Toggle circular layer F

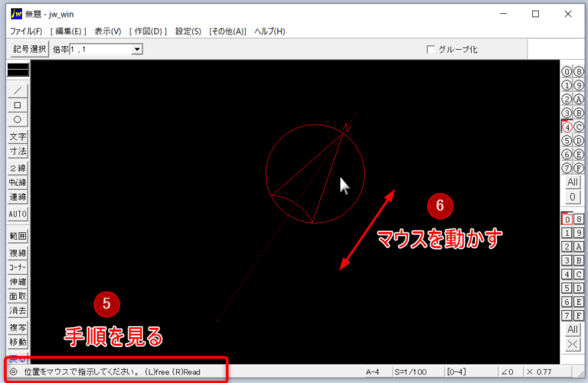coord(579,169)
